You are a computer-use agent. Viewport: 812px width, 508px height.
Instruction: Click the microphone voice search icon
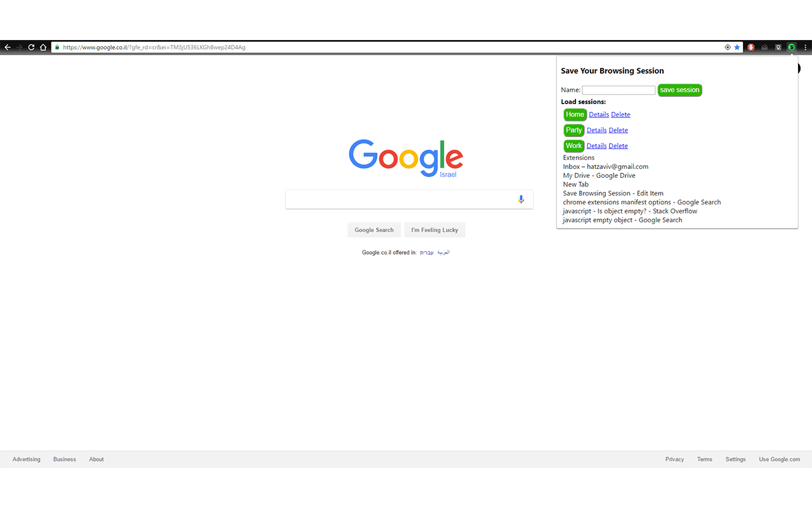pyautogui.click(x=521, y=199)
